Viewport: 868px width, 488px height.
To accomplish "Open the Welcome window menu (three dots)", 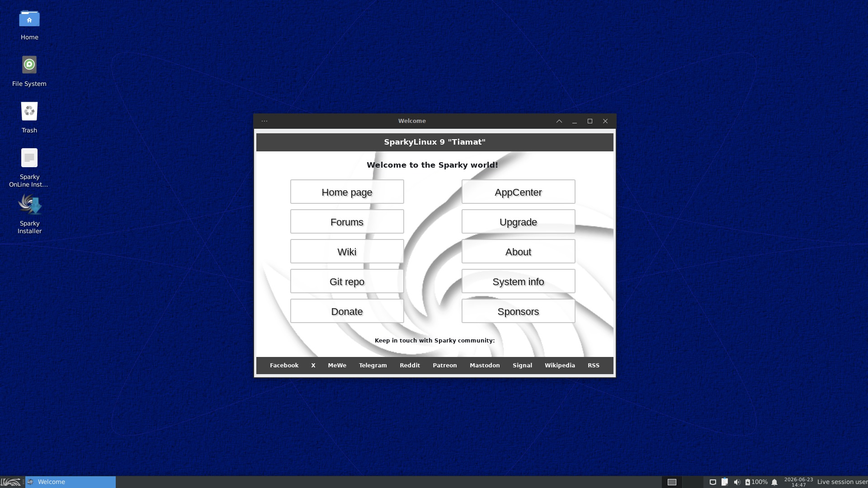I will (264, 121).
